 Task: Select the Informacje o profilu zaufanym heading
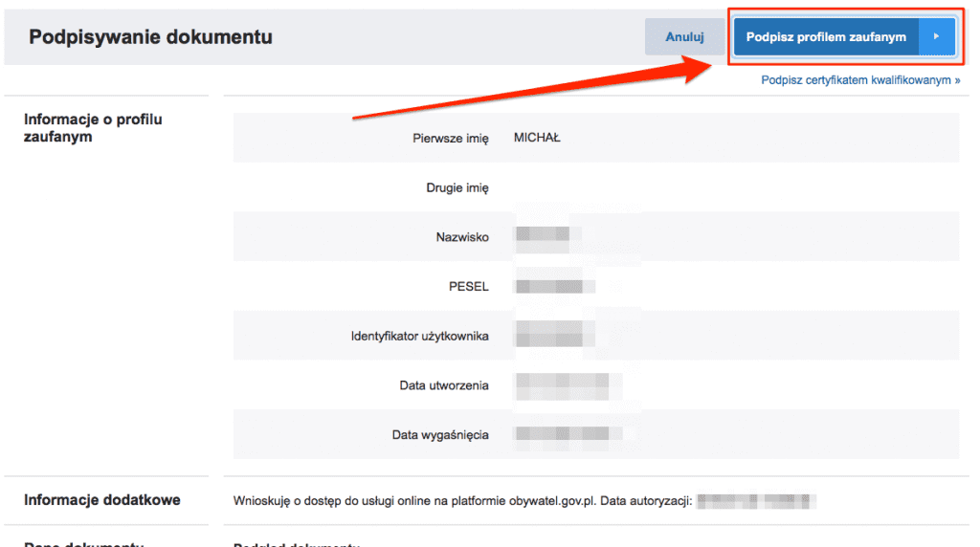[x=93, y=128]
